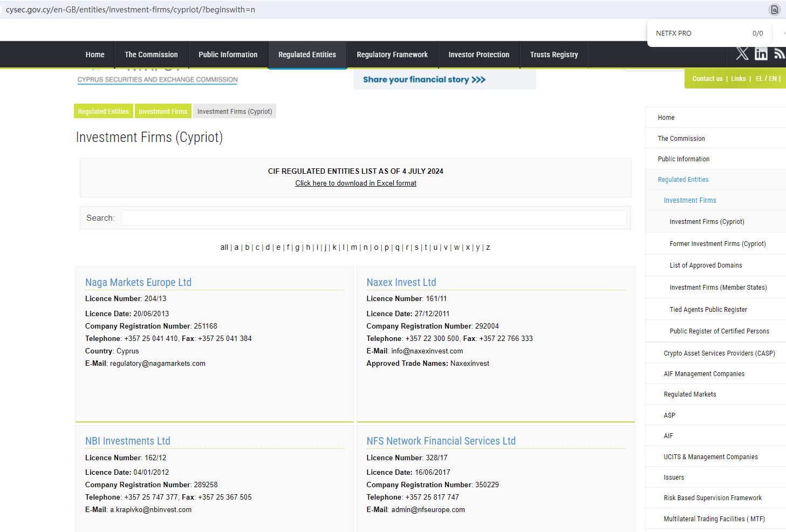Click the Cyprus Securities and Exchange Commission logo

click(157, 79)
